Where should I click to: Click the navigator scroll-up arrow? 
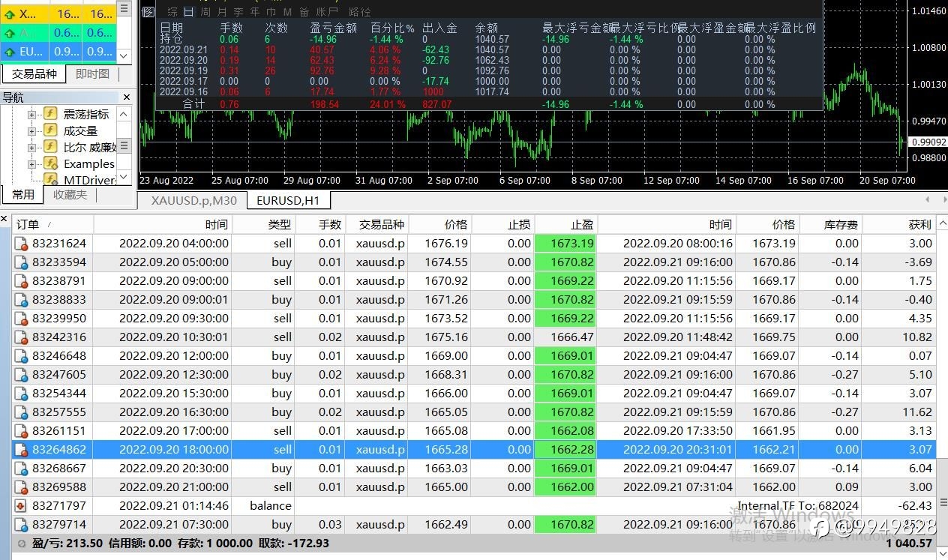click(124, 113)
